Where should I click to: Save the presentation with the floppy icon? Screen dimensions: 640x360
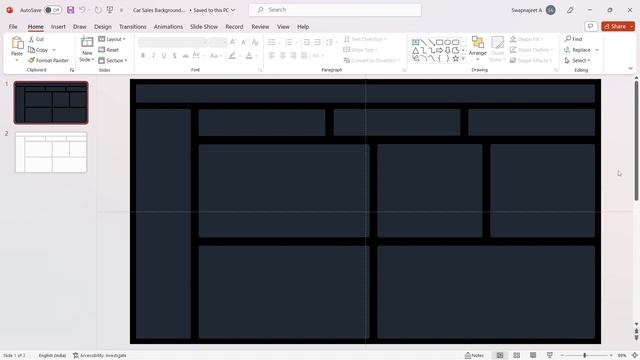71,10
